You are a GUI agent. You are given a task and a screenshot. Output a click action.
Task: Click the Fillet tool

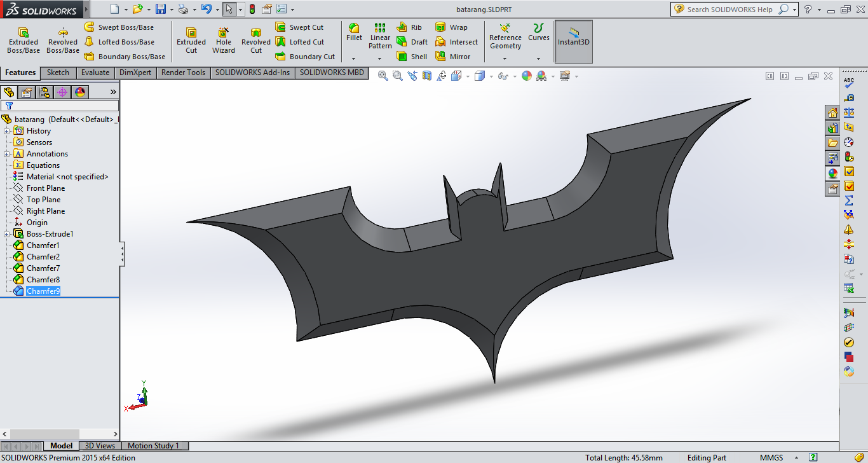click(x=354, y=32)
